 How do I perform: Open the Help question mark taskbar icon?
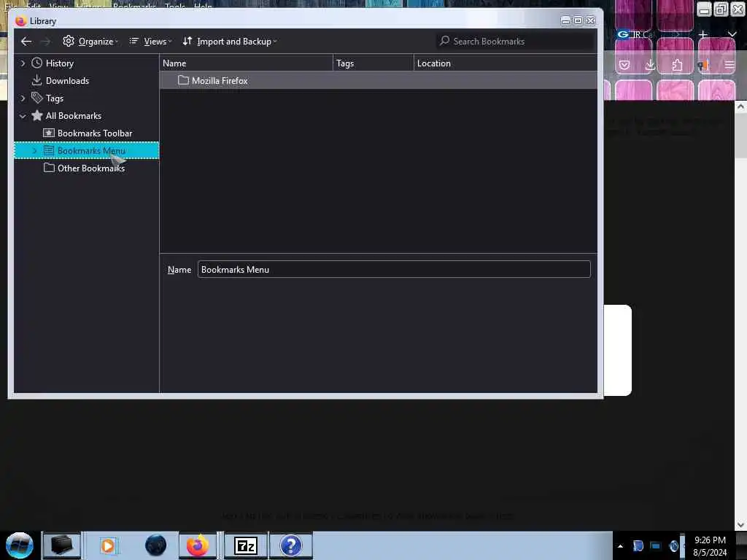tap(290, 545)
